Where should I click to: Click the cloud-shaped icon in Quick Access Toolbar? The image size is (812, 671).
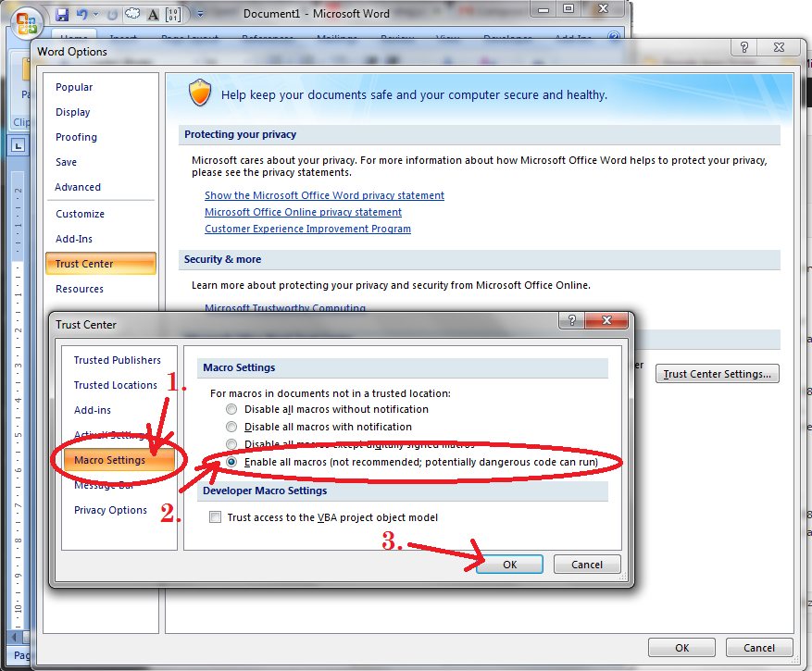tap(132, 14)
